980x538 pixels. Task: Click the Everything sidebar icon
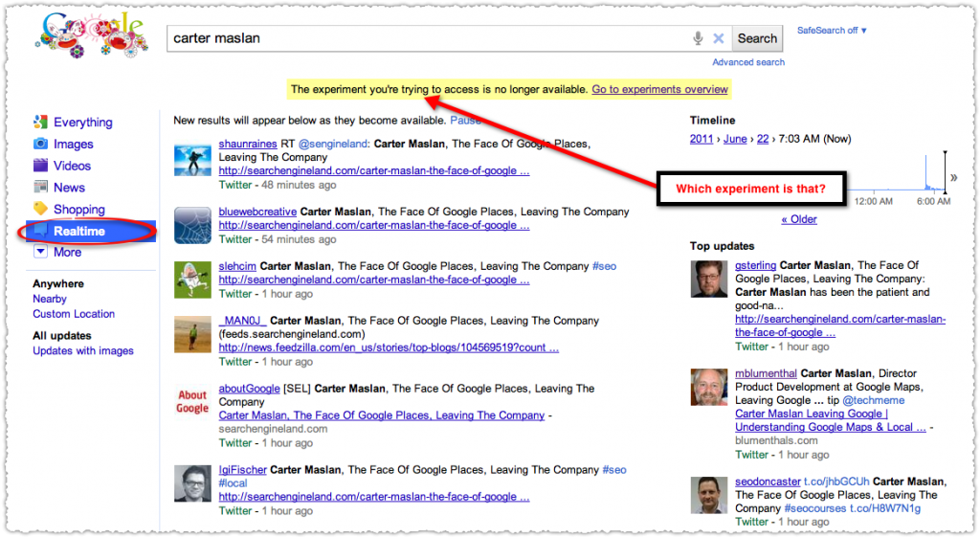tap(40, 122)
